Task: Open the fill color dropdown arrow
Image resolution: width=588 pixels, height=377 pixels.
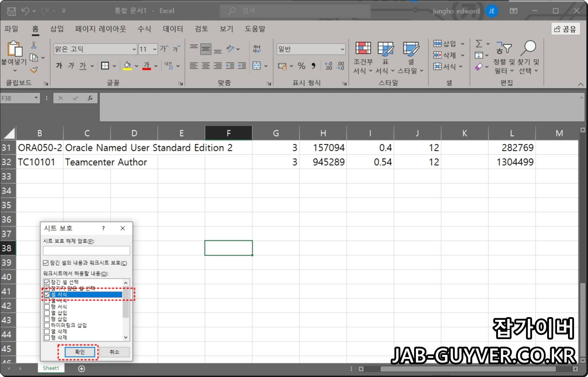Action: (137, 66)
